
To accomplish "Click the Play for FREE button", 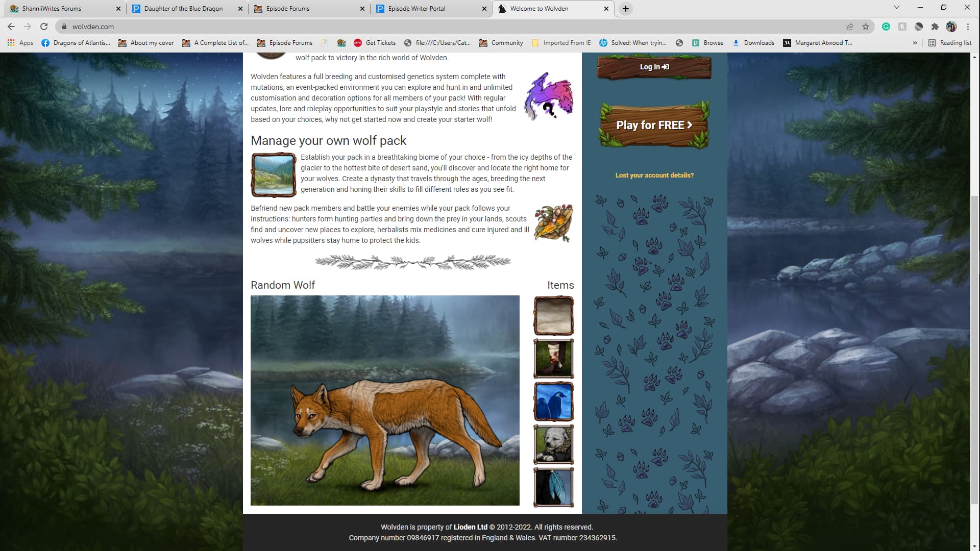I will coord(654,125).
